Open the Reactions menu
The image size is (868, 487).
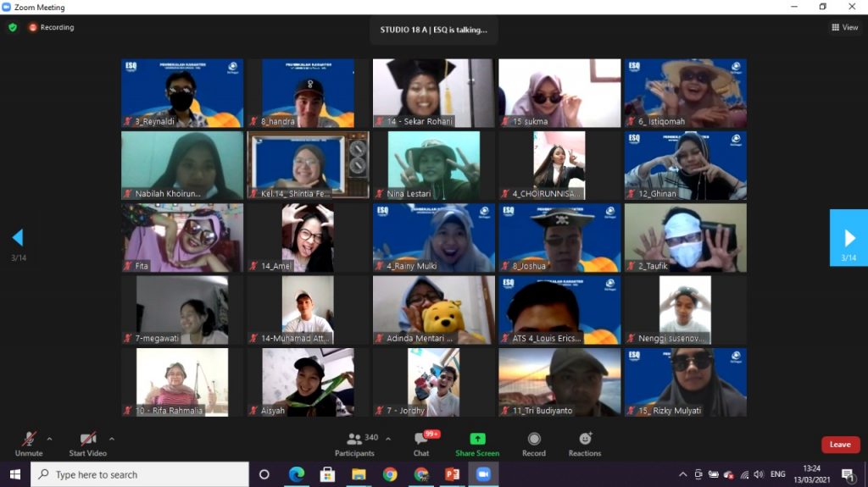coord(585,439)
